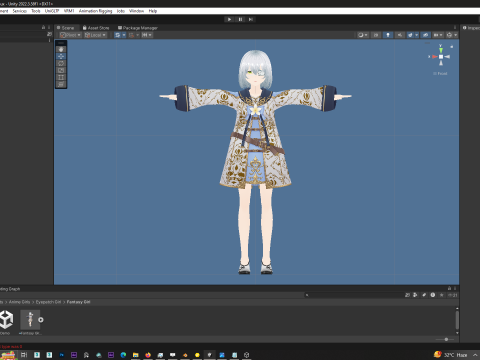Click the Fantasy Girl breadcrumb
This screenshot has width=480, height=360.
click(78, 302)
